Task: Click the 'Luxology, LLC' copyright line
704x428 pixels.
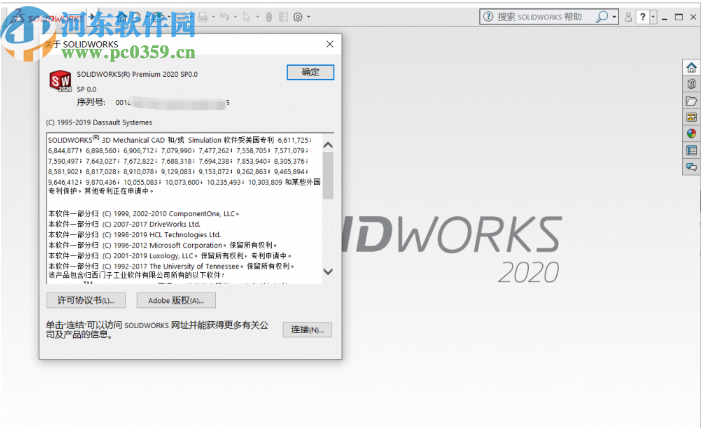Action: click(x=170, y=256)
